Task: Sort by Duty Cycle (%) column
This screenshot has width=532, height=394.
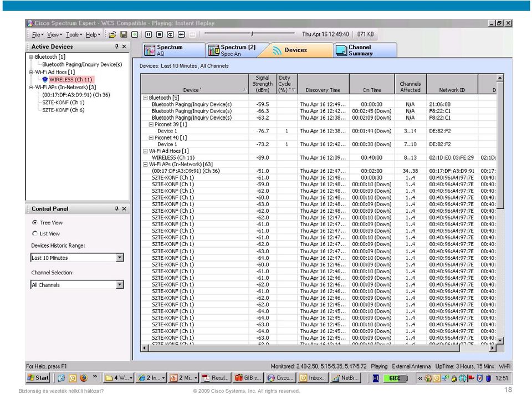Action: [x=287, y=84]
